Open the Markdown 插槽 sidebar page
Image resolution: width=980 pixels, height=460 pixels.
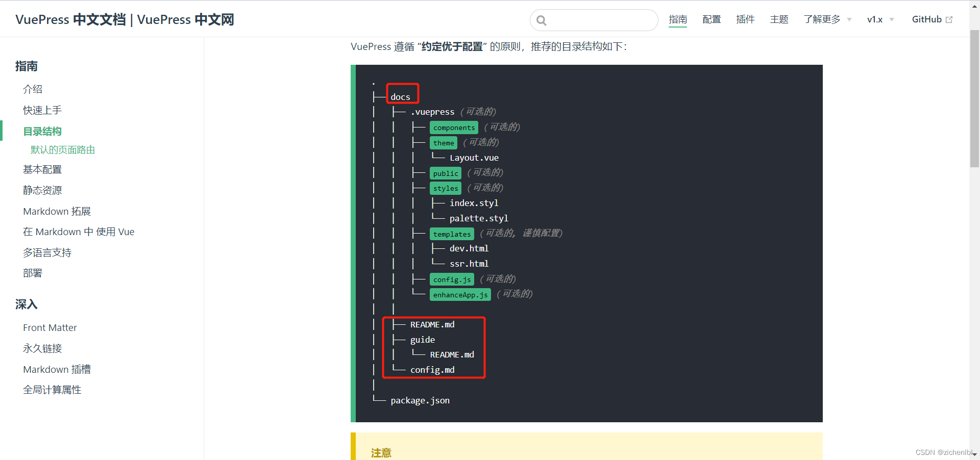[x=57, y=369]
